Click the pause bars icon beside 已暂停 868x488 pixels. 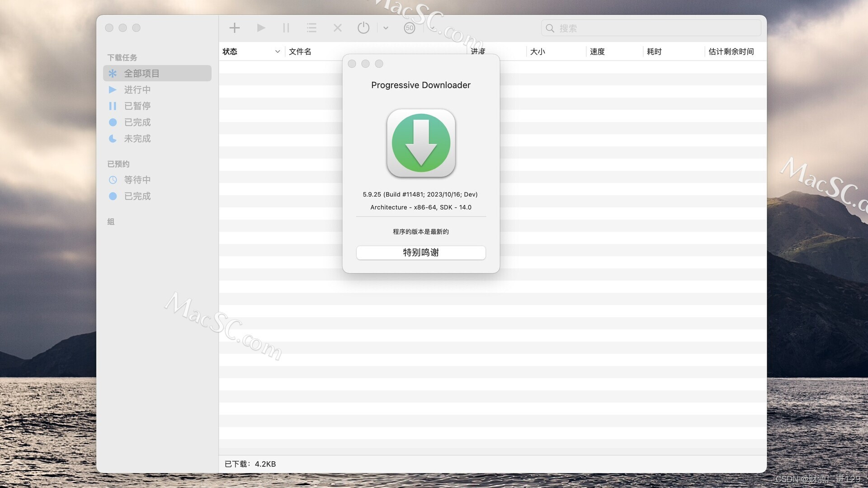tap(113, 106)
